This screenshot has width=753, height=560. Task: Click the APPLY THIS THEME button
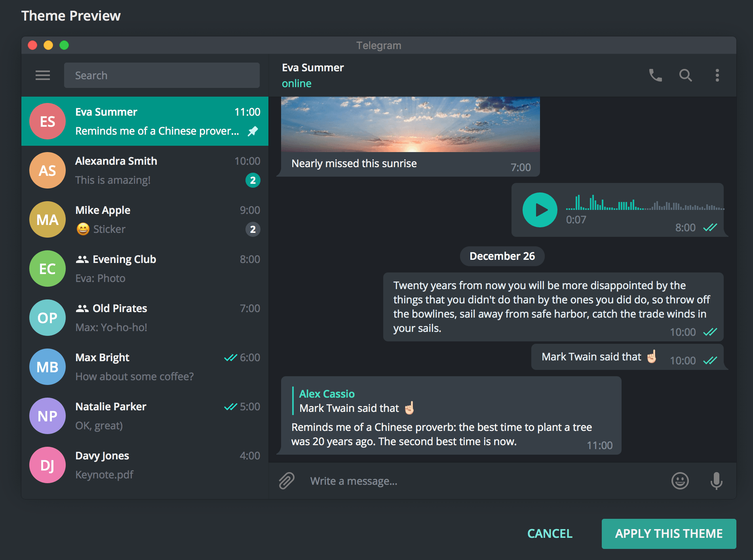pyautogui.click(x=668, y=533)
